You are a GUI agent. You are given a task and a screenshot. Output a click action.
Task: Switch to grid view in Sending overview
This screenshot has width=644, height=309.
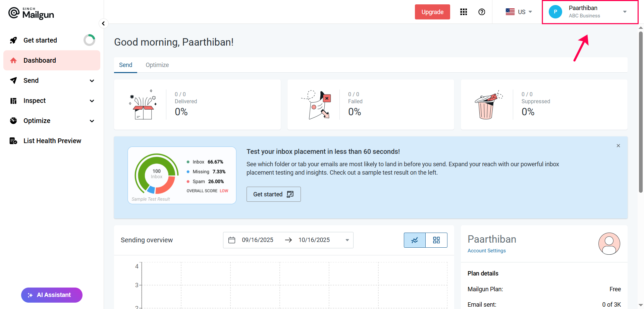point(436,240)
